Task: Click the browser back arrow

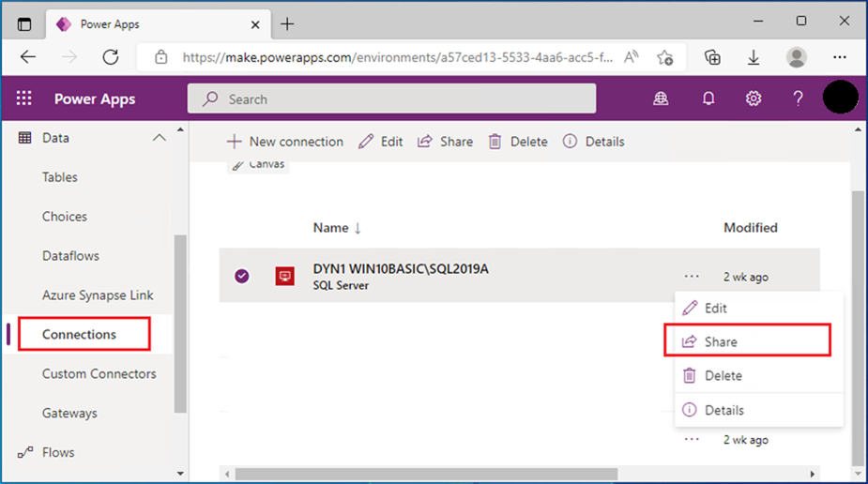Action: coord(27,57)
